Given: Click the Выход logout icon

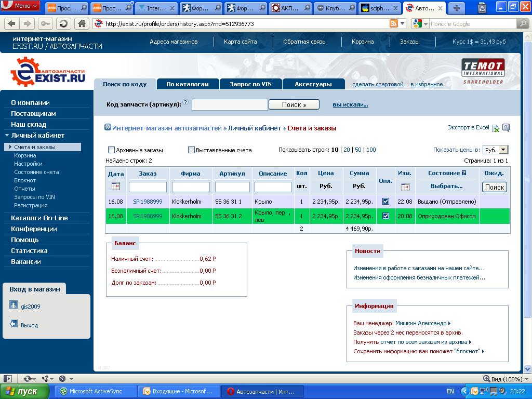Looking at the screenshot, I should (x=14, y=324).
